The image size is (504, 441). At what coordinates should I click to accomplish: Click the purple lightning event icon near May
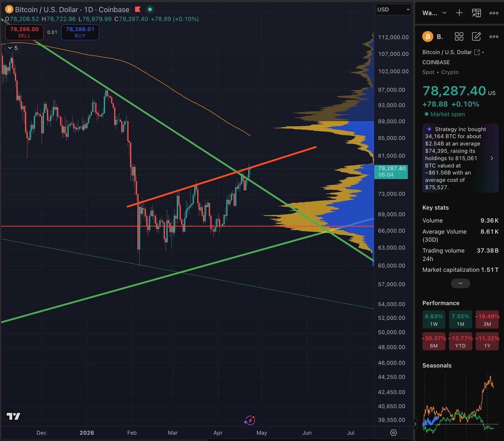click(249, 420)
